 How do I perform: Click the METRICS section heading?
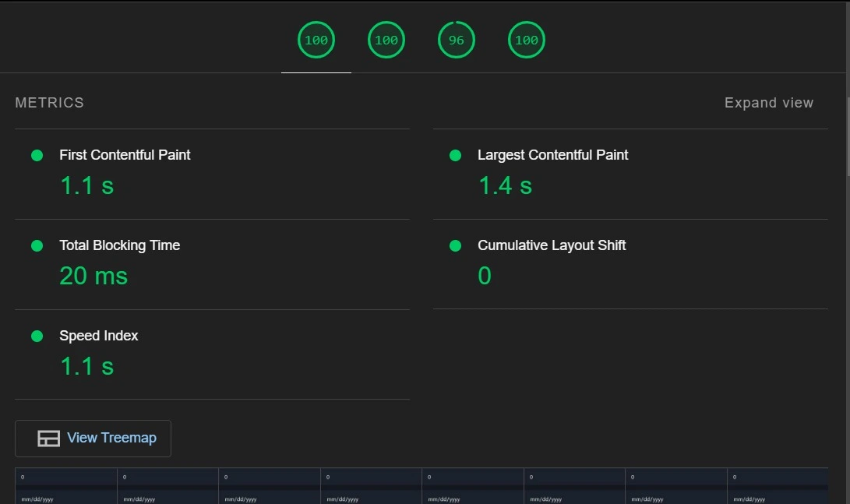[x=49, y=103]
